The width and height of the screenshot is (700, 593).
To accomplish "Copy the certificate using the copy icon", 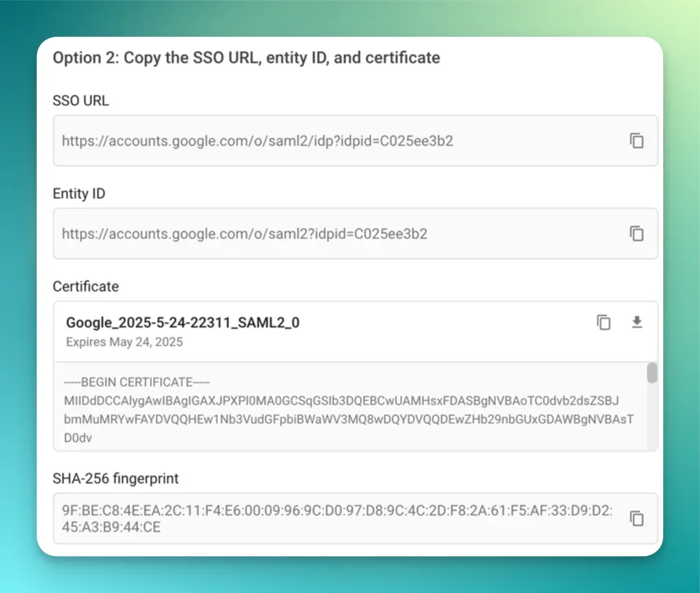I will [604, 322].
